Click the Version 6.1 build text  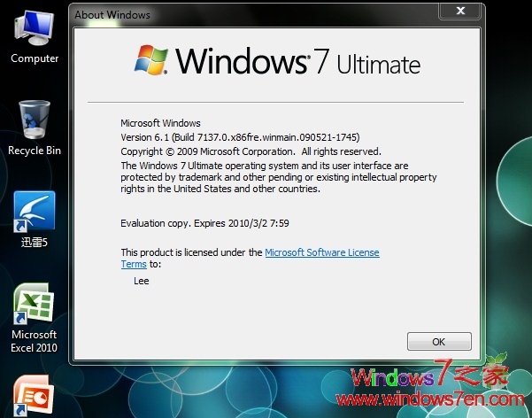[240, 137]
